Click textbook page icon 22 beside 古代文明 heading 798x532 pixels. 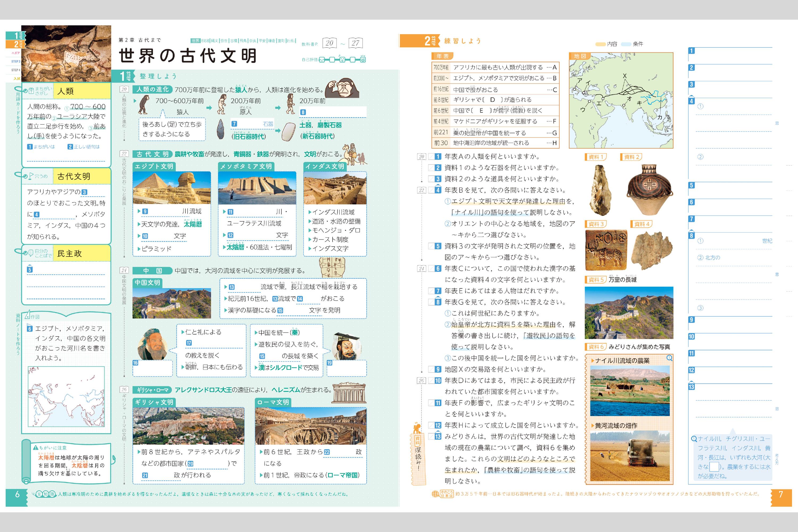(x=124, y=154)
